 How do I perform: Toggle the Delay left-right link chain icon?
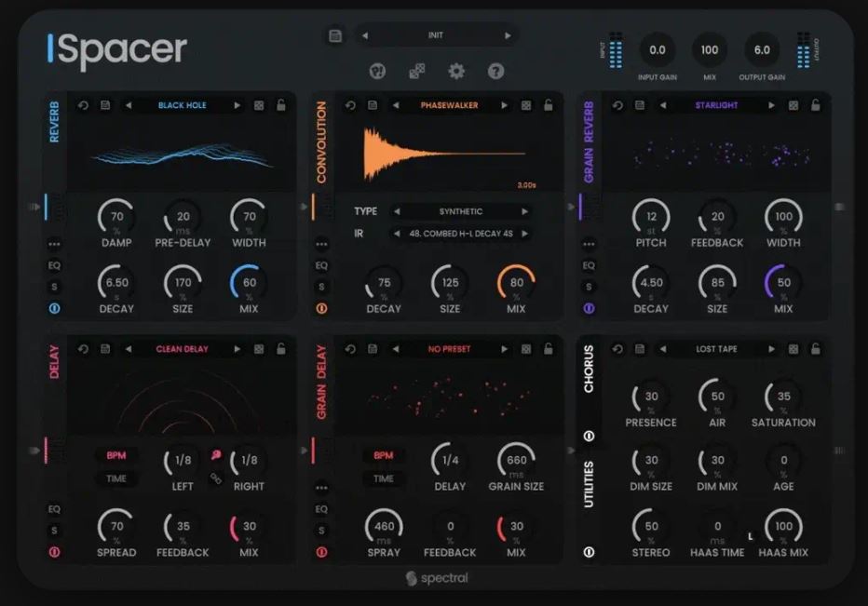pos(216,478)
